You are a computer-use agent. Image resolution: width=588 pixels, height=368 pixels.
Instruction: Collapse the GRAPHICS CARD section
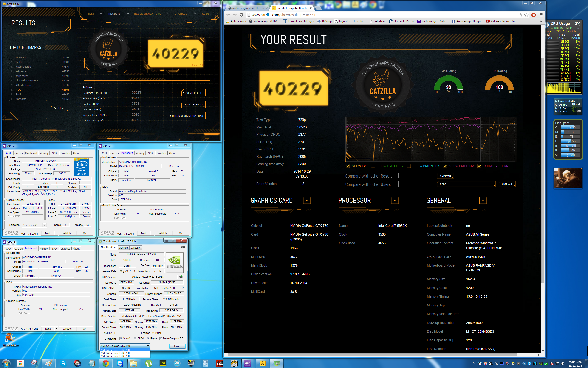point(307,200)
